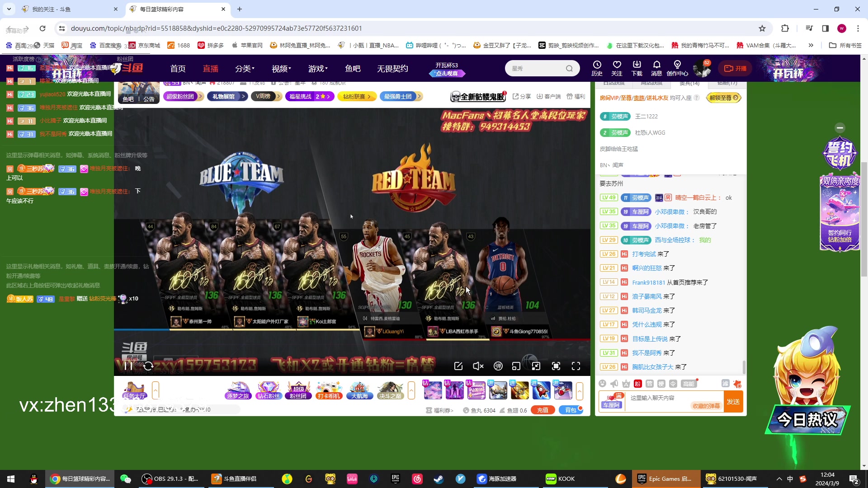Expand 游戏 games dropdown
The width and height of the screenshot is (868, 488).
coord(318,68)
